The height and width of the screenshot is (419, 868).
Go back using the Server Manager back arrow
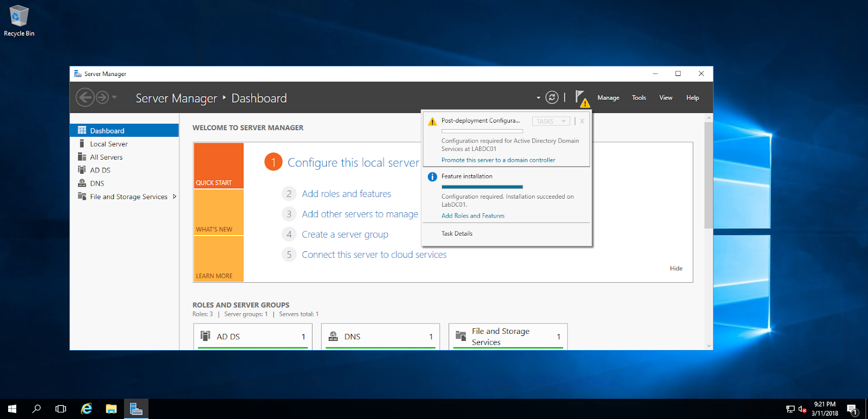coord(85,98)
